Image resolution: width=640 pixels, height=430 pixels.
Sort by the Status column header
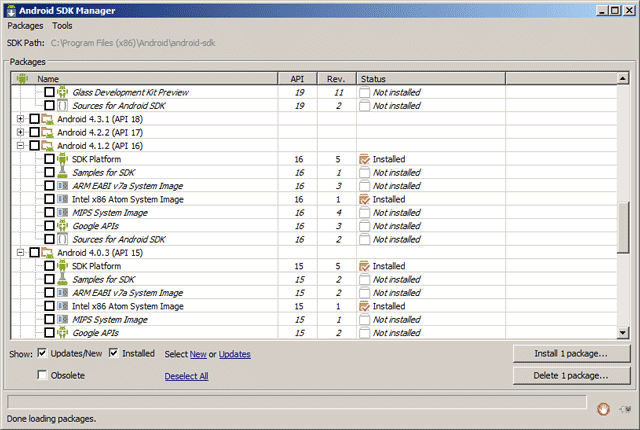(x=431, y=79)
